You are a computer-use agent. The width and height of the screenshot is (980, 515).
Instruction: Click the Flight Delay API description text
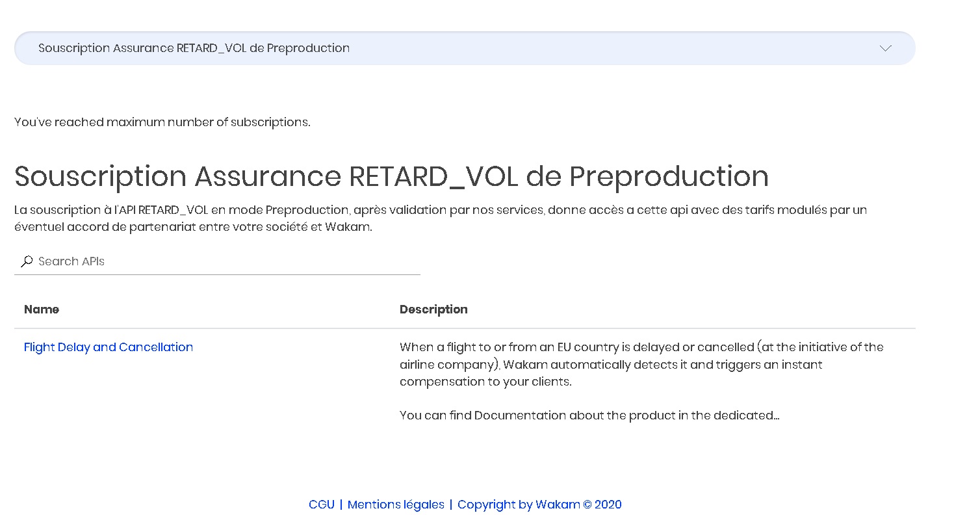point(641,381)
